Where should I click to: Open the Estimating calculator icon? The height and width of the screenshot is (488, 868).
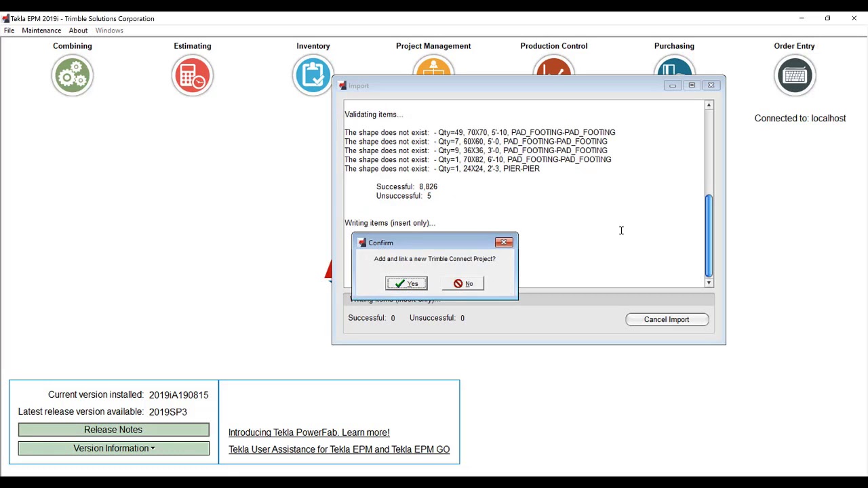[x=193, y=75]
